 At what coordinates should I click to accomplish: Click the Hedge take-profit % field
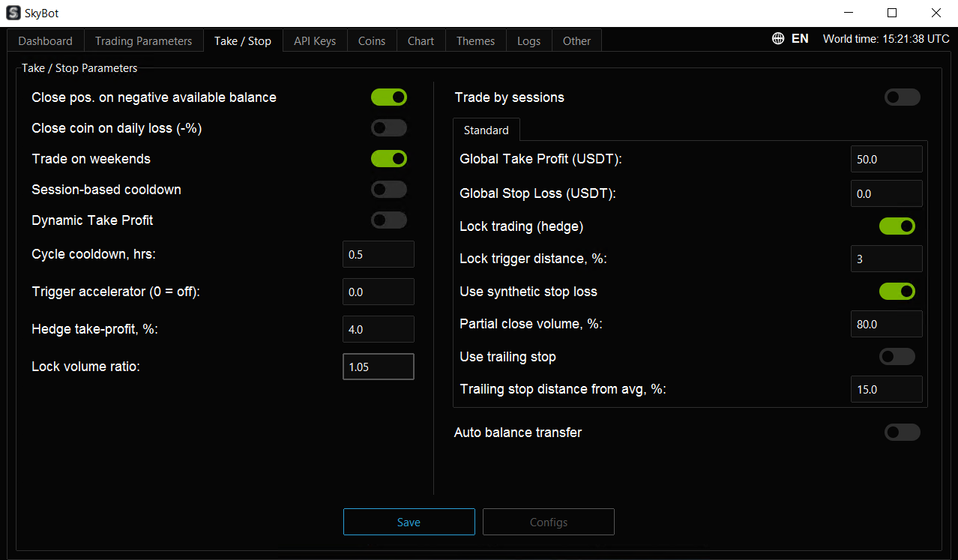379,329
